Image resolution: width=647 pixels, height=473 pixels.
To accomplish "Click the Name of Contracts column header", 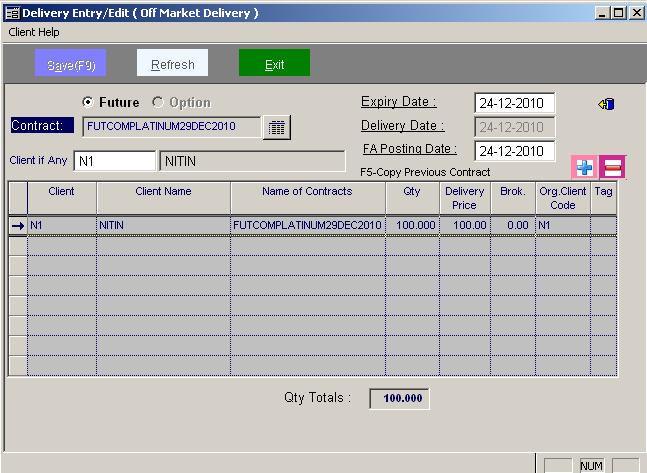I will click(307, 192).
